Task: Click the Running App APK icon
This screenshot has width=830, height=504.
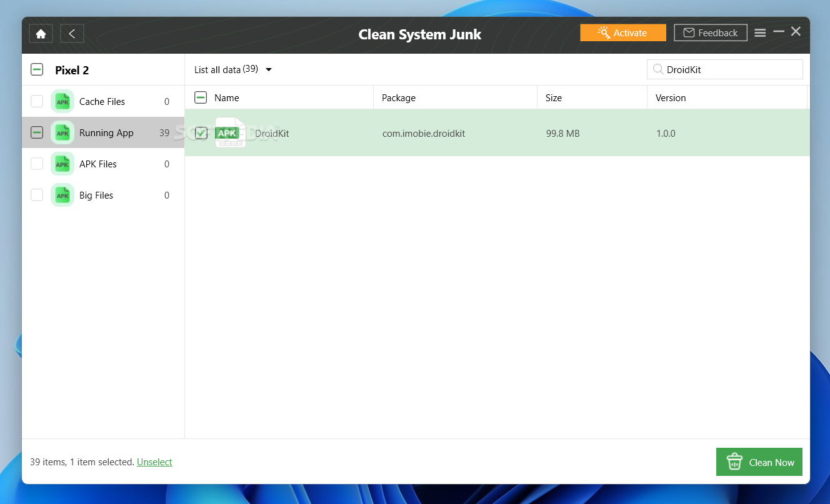Action: [x=62, y=132]
